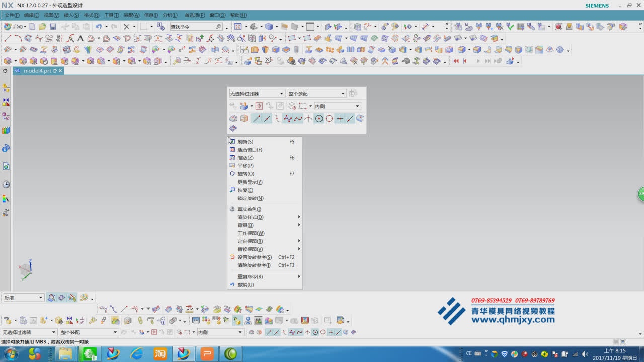
Task: Toggle Arc Center snap in popup toolbar
Action: click(319, 119)
